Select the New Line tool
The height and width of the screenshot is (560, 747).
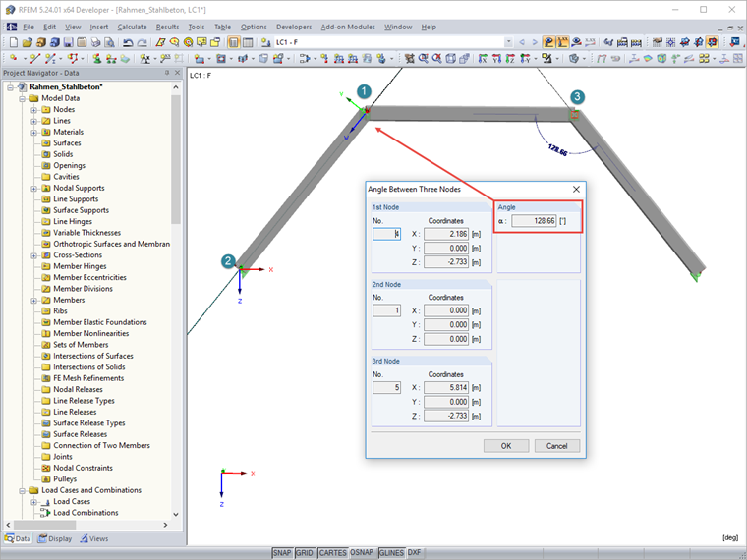34,59
